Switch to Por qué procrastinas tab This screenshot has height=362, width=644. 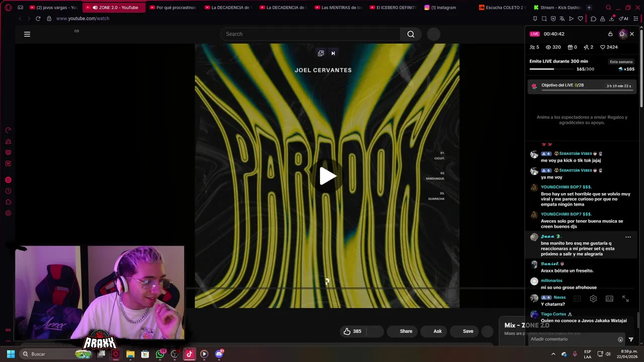pyautogui.click(x=173, y=8)
